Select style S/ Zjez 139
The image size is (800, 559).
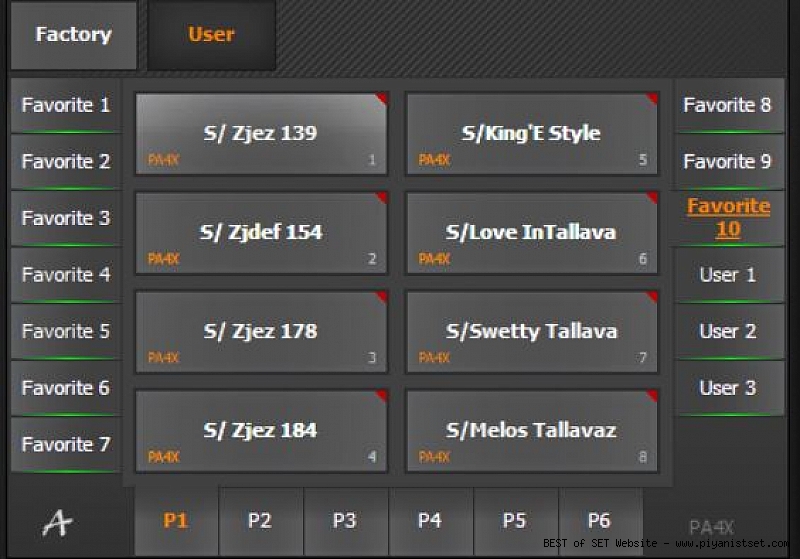point(260,134)
